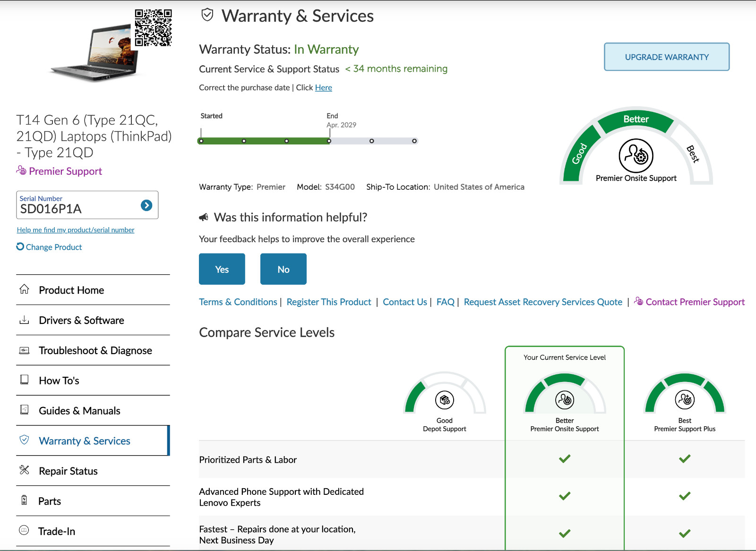Click the QR code image

153,28
